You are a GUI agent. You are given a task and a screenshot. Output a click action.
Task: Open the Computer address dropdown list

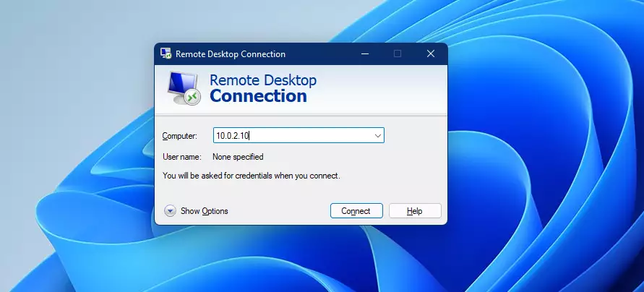pos(378,136)
